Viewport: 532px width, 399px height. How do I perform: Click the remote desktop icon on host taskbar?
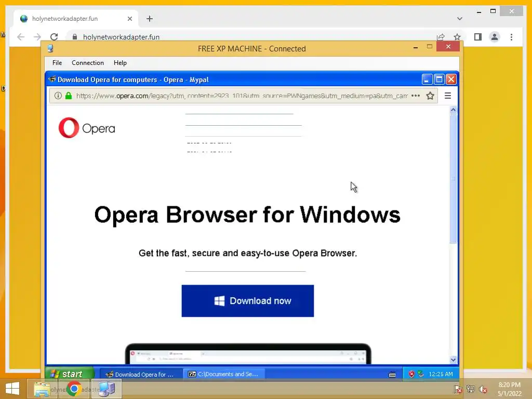pyautogui.click(x=106, y=389)
